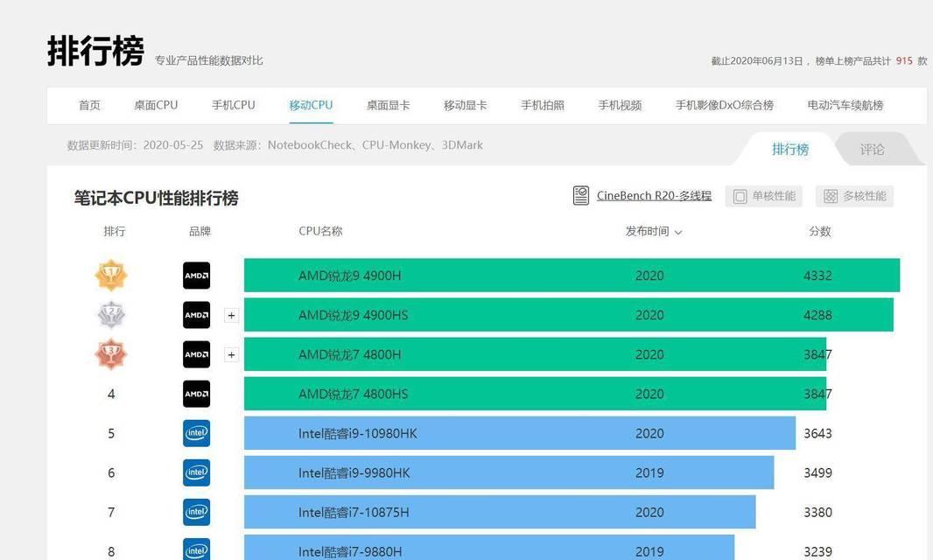Viewport: 933px width, 560px height.
Task: Open the 手机视频 tab
Action: click(620, 105)
